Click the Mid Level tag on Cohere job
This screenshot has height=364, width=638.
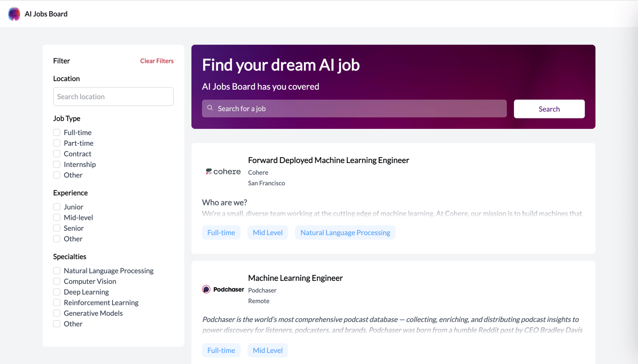click(268, 232)
